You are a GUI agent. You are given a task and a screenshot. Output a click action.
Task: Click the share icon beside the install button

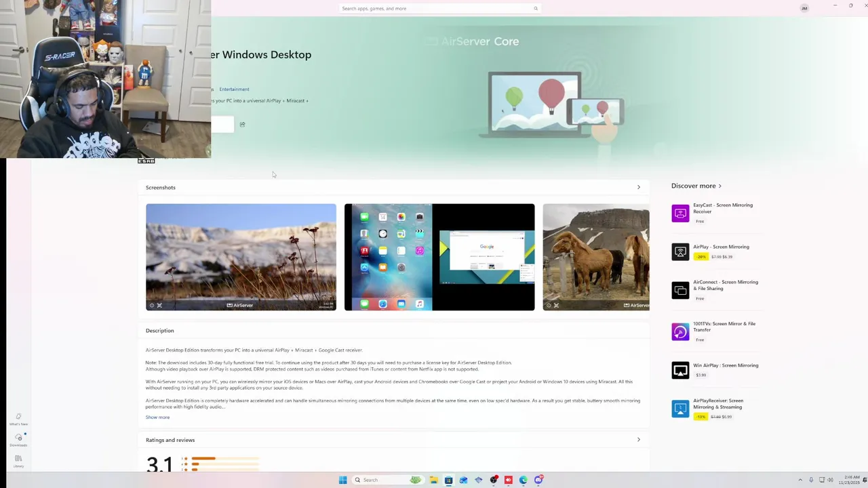(x=242, y=124)
